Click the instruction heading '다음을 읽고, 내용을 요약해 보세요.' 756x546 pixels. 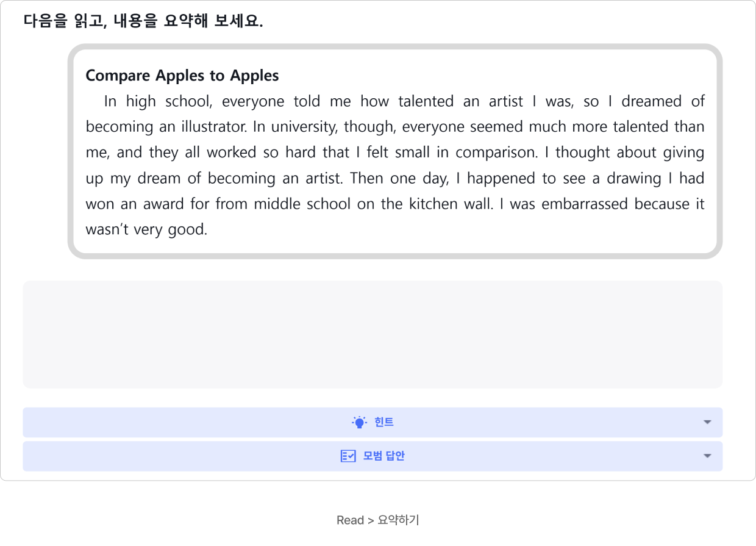tap(143, 21)
